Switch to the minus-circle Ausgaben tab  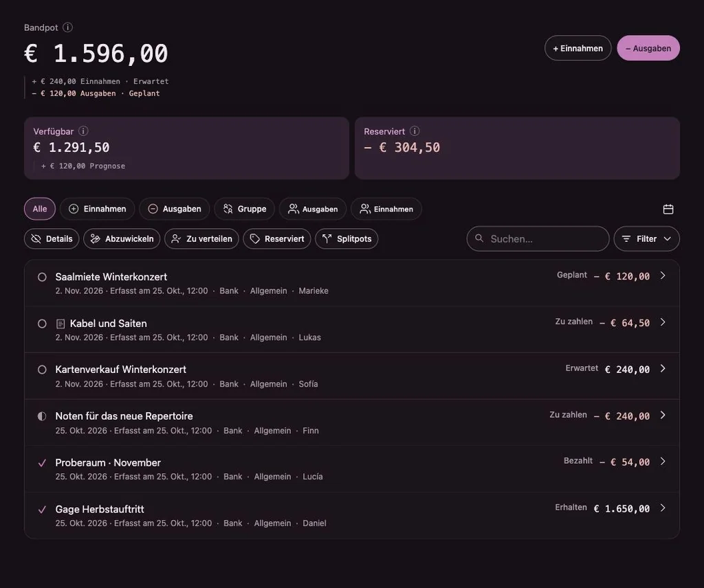click(174, 209)
